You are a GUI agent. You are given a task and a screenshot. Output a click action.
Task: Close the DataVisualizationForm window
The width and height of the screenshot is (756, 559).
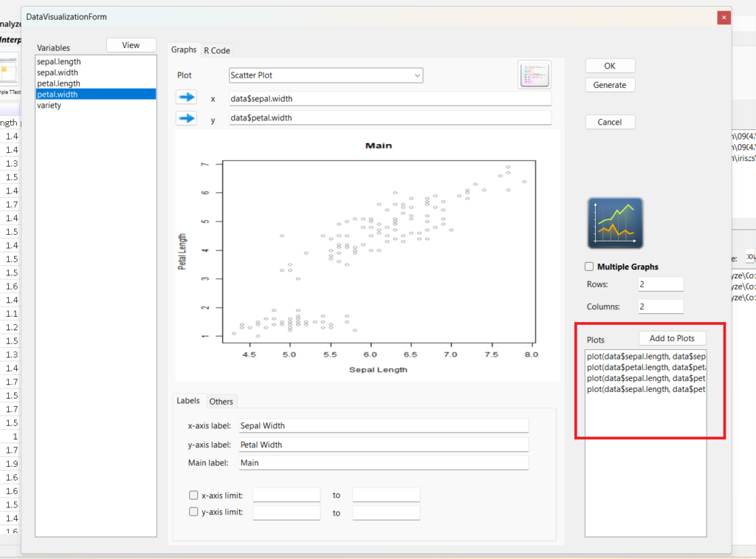coord(724,17)
